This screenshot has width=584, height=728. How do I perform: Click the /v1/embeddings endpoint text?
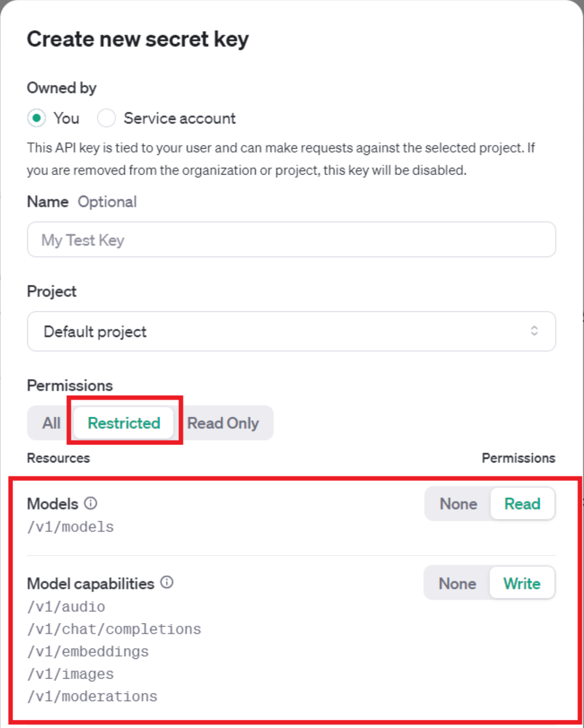point(88,651)
